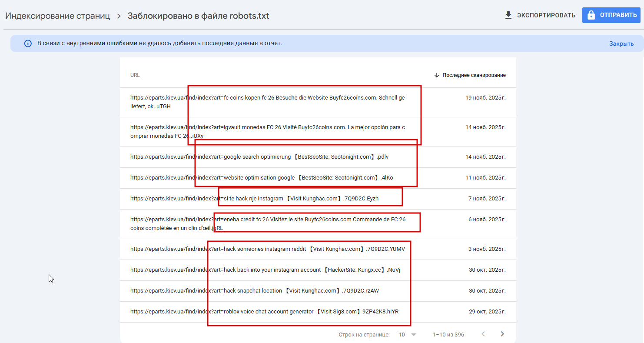Dismiss the banner with Закрыть
Image resolution: width=644 pixels, height=343 pixels.
pyautogui.click(x=621, y=43)
